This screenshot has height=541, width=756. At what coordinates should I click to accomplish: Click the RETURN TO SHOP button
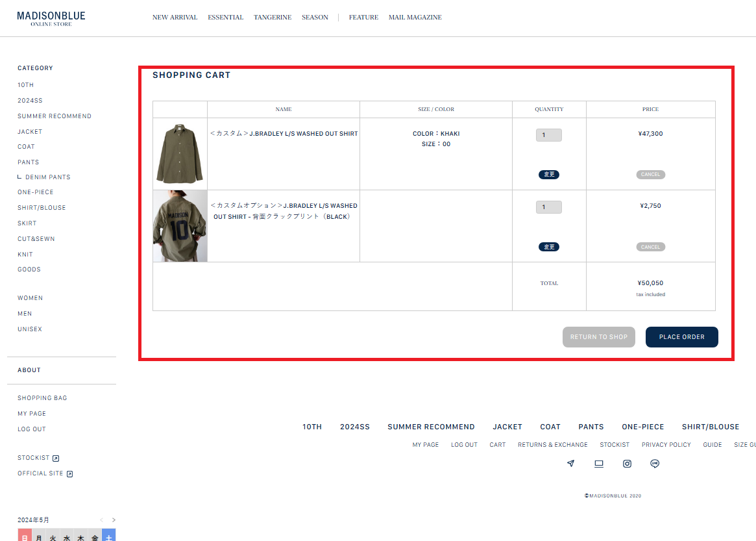[x=599, y=337]
